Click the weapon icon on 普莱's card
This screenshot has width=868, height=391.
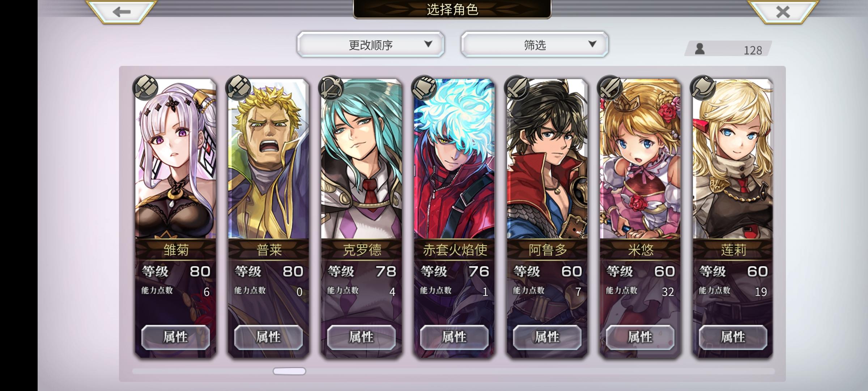click(238, 88)
